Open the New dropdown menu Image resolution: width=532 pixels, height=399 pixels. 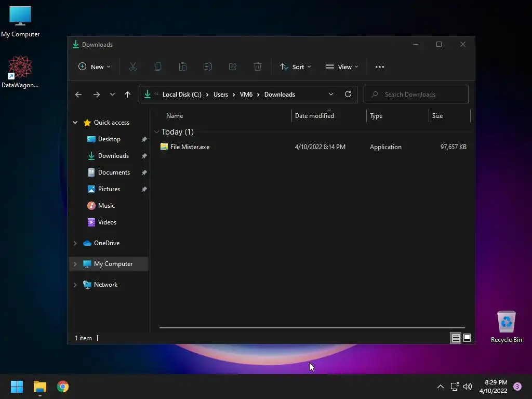[95, 67]
